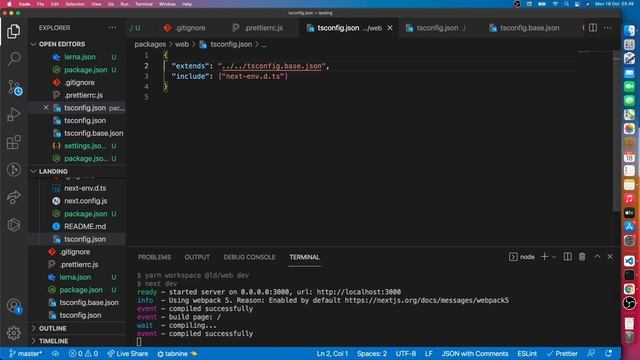Open Visual Studio Code in Dock
This screenshot has height=360, width=640.
pos(629,261)
